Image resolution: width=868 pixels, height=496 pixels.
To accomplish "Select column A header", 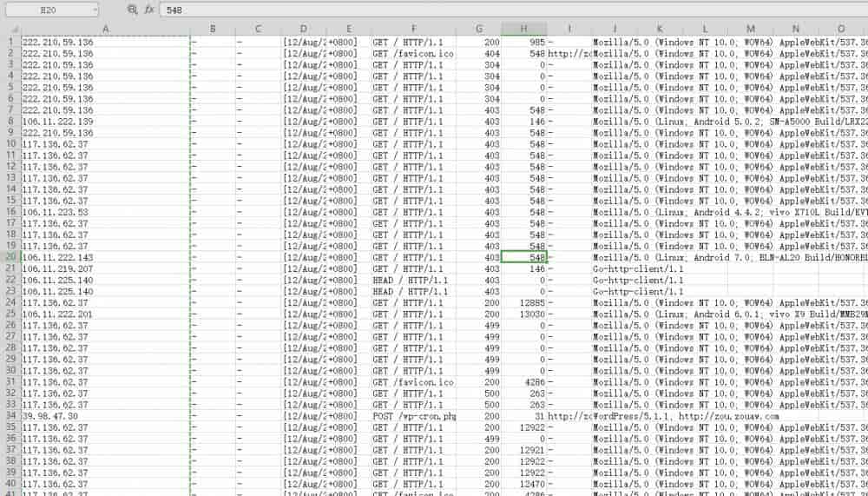I will [105, 29].
